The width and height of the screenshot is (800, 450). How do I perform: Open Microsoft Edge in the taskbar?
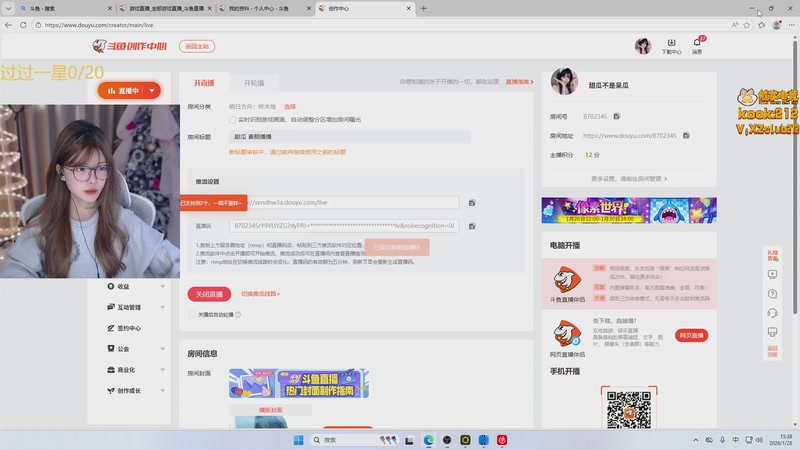pyautogui.click(x=429, y=440)
